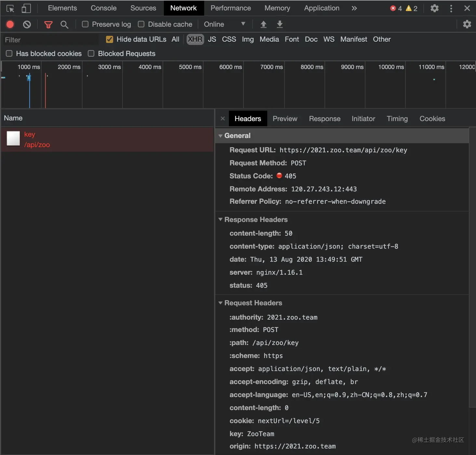This screenshot has width=476, height=455.
Task: Filter requests by Other
Action: tap(382, 39)
